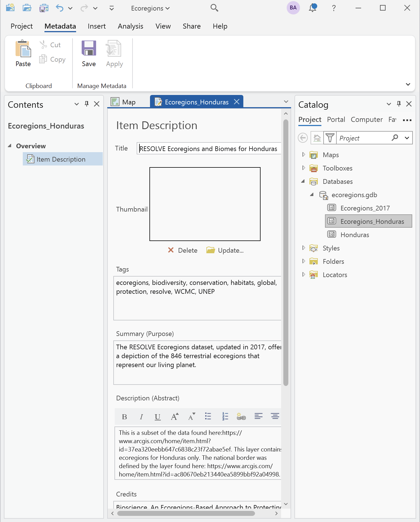Viewport: 420px width, 522px height.
Task: Click the Decrease font size icon
Action: (x=191, y=416)
